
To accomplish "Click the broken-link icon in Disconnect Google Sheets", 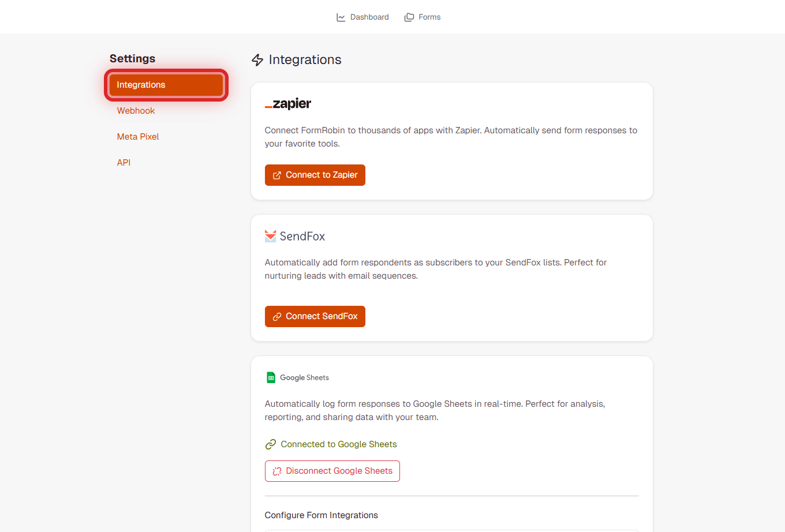I will [x=276, y=471].
